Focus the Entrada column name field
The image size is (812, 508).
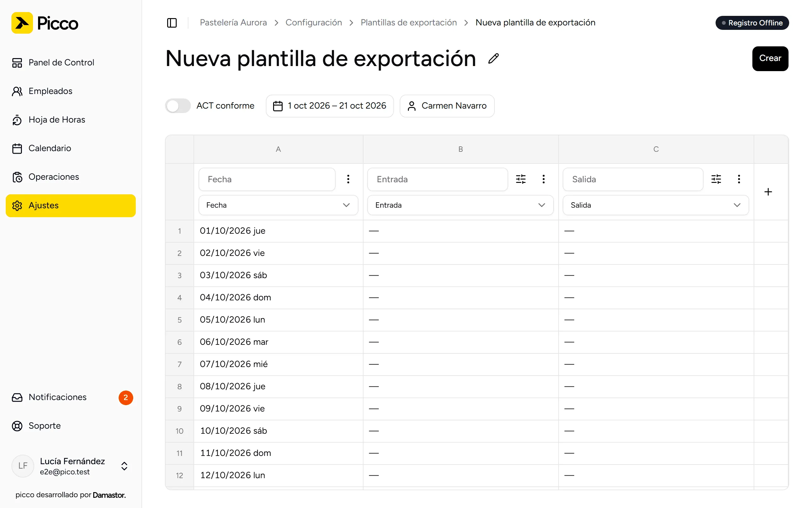[x=437, y=179]
